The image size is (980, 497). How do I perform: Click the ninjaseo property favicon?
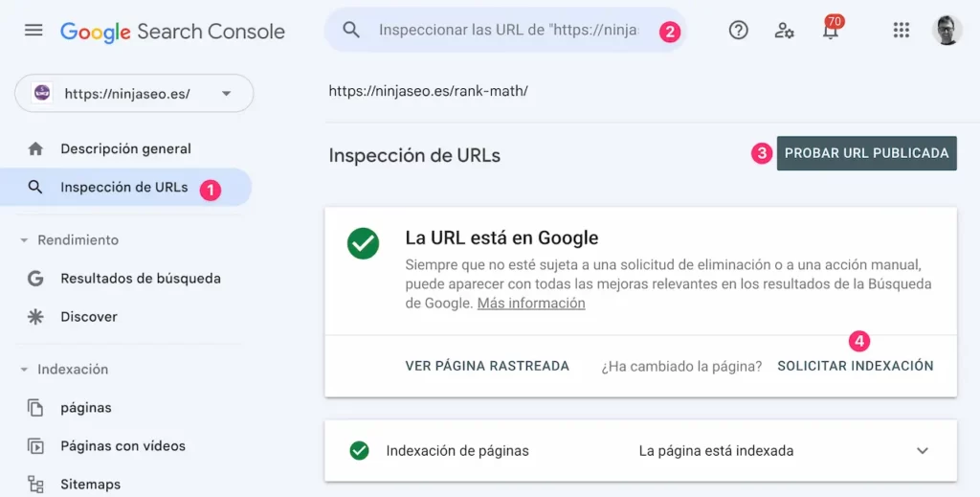(x=42, y=93)
